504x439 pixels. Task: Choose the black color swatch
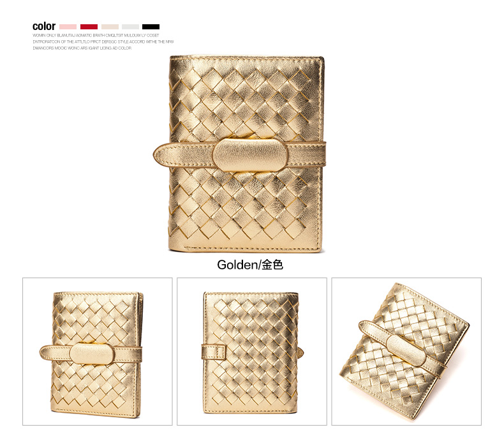pos(151,27)
